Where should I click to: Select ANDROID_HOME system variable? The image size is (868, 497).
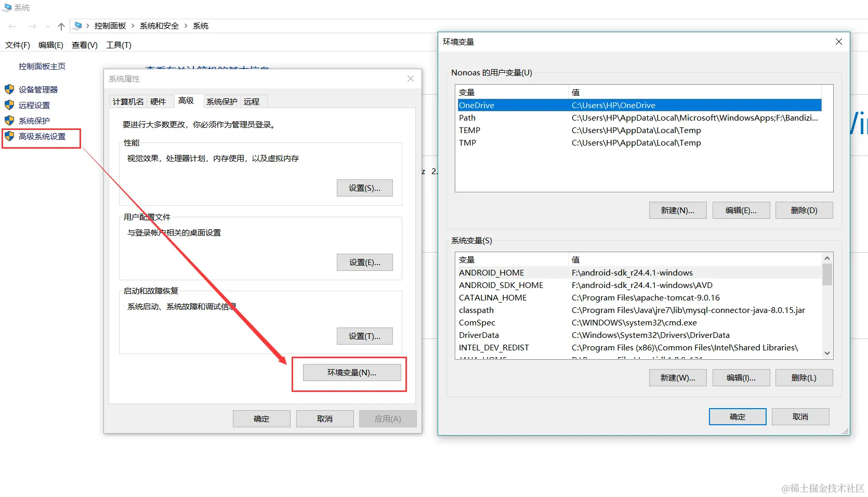(639, 272)
